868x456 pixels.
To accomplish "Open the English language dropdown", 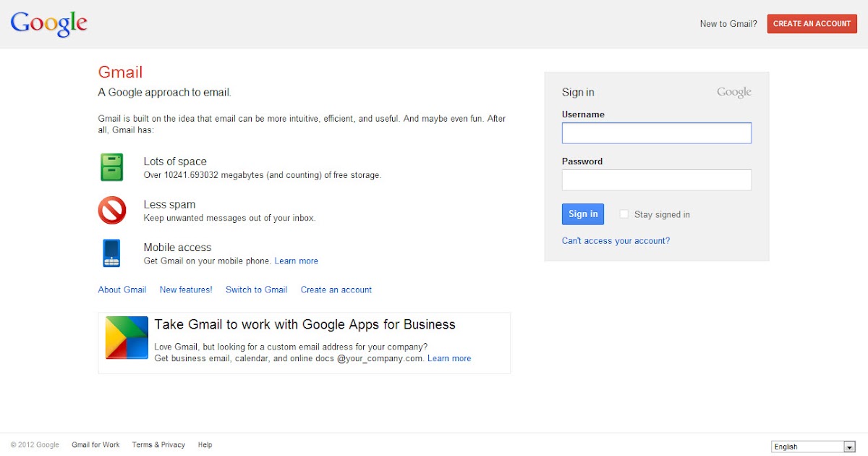I will tap(813, 447).
